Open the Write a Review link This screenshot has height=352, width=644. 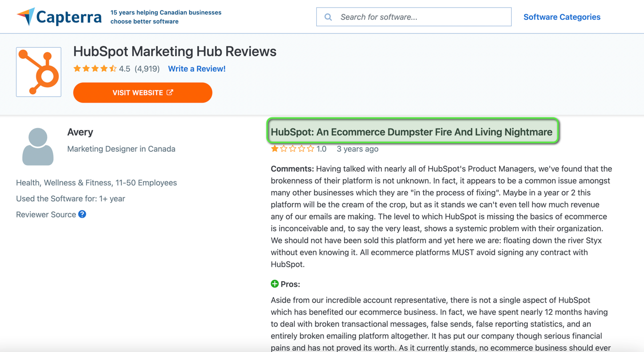coord(197,69)
